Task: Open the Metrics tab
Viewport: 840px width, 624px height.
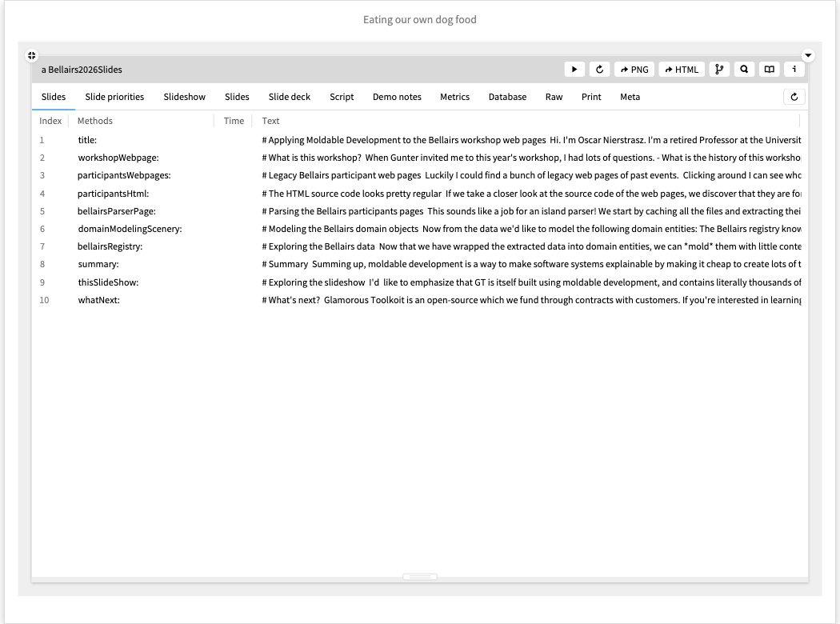Action: coord(454,97)
